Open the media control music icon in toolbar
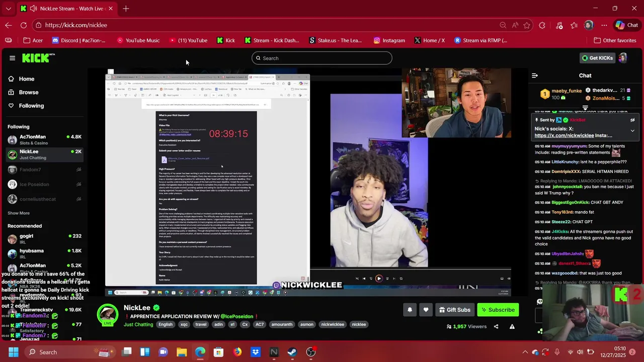The width and height of the screenshot is (644, 362). pos(559,25)
